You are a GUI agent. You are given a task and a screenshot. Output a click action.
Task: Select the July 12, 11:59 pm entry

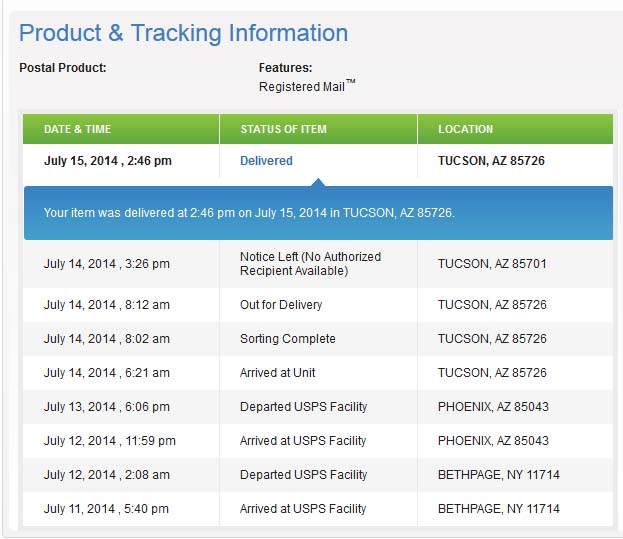pos(110,441)
